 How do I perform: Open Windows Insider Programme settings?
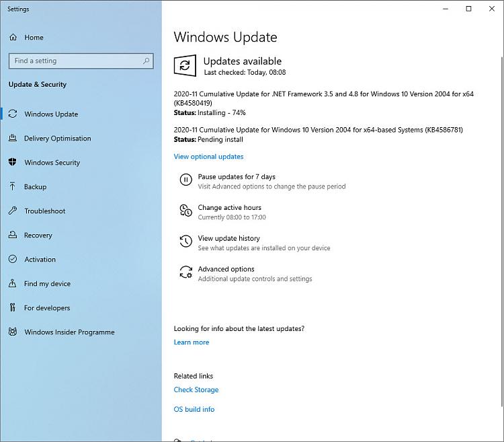point(69,332)
